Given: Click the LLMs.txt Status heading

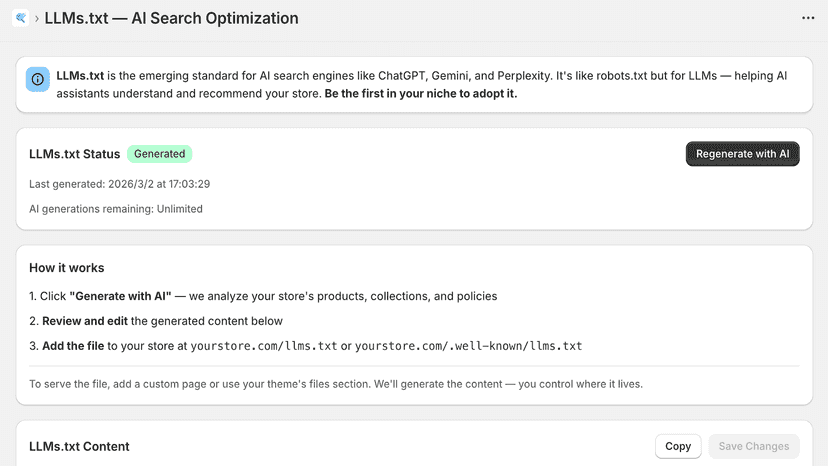Looking at the screenshot, I should coord(74,154).
